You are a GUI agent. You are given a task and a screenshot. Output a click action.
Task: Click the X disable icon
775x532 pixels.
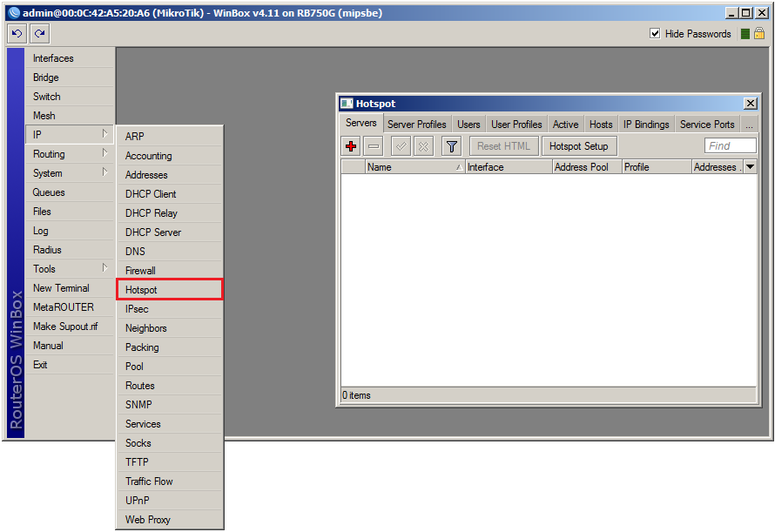pyautogui.click(x=423, y=146)
